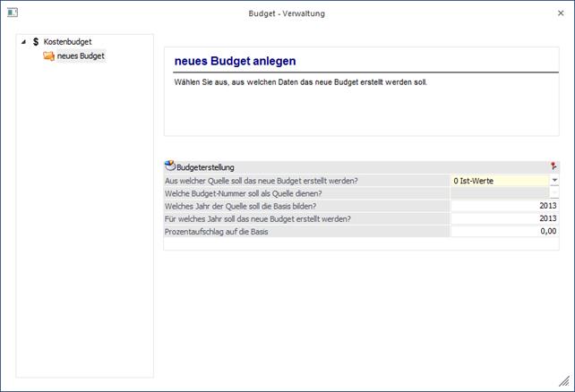575x392 pixels.
Task: Click the red pin icon in Budgeterstellung header
Action: (553, 166)
